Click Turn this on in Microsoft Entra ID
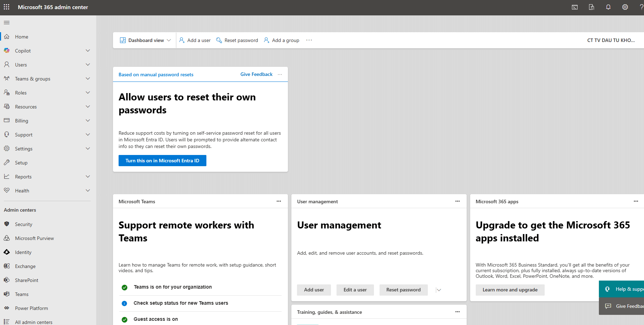 (x=162, y=161)
